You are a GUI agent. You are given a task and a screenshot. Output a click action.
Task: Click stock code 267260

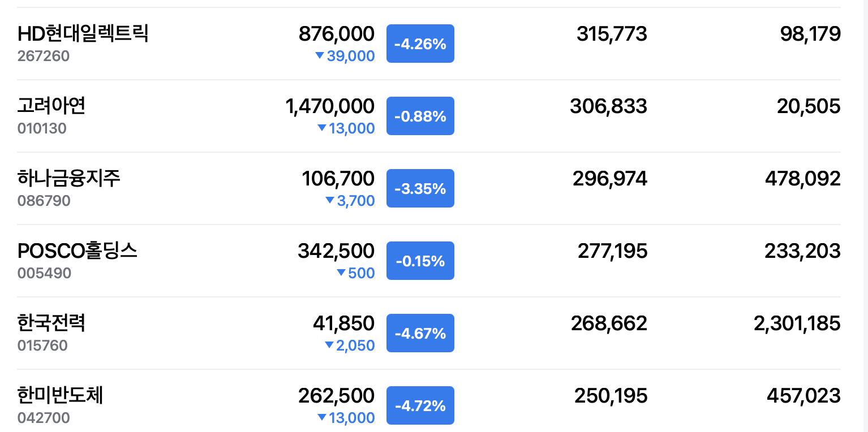click(x=44, y=56)
